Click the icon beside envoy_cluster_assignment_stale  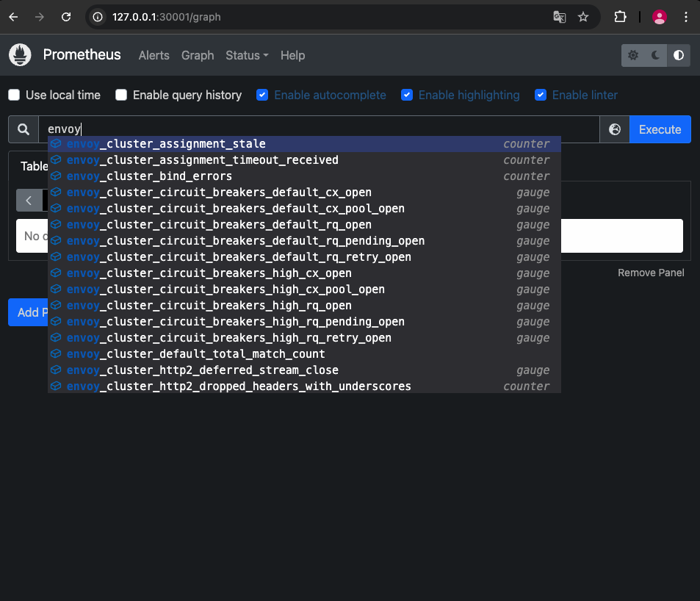(x=56, y=143)
